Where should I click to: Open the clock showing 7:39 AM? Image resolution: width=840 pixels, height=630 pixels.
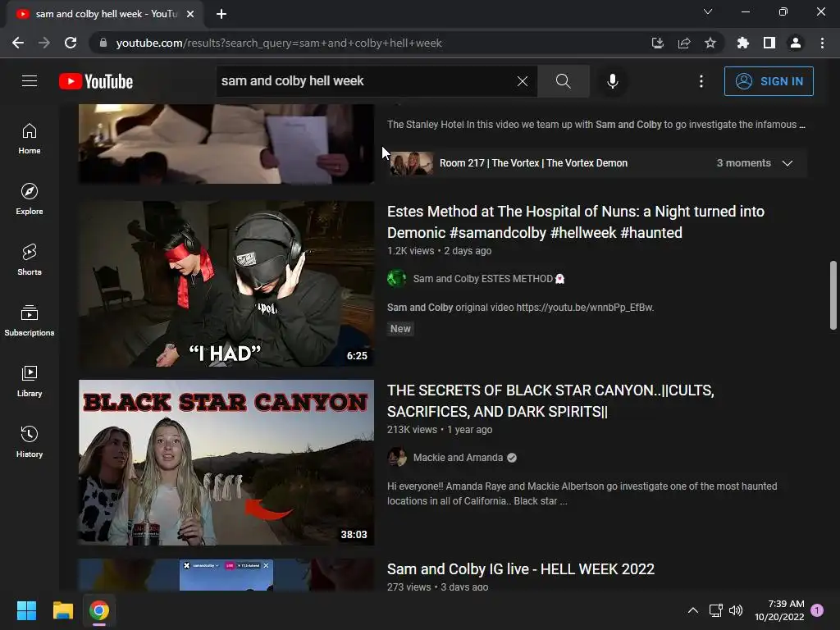(x=779, y=610)
